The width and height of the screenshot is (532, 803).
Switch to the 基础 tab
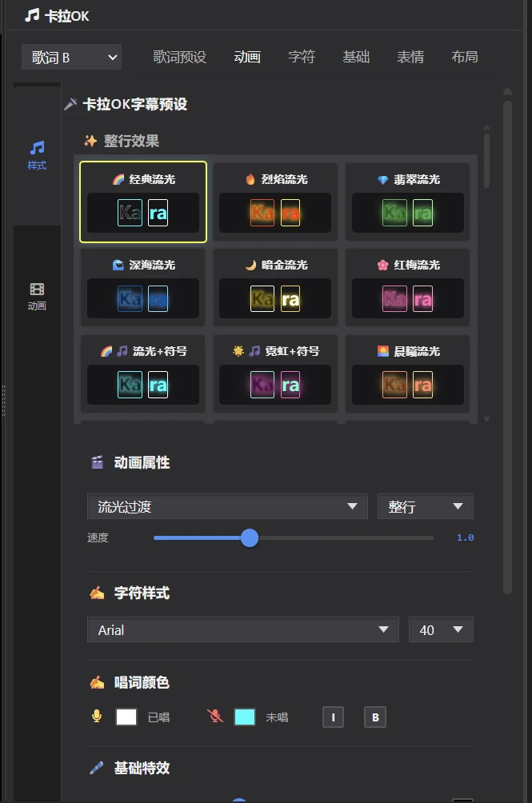[x=356, y=57]
